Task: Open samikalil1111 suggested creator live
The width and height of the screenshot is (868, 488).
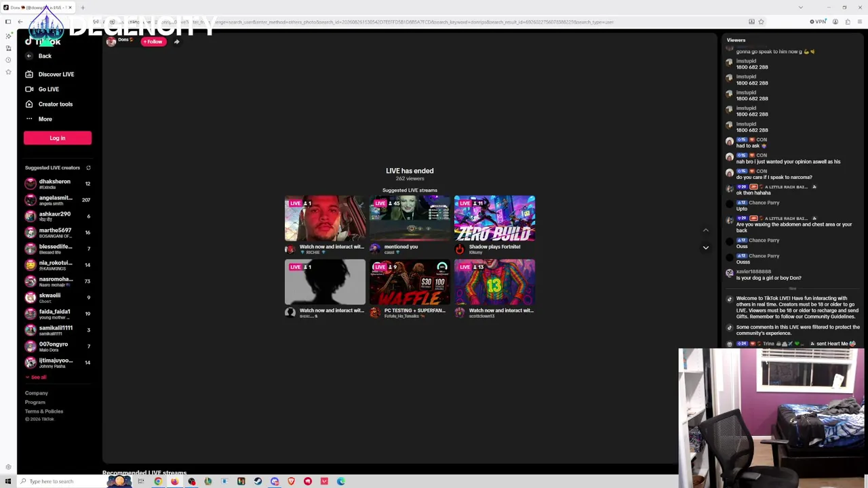Action: click(58, 330)
